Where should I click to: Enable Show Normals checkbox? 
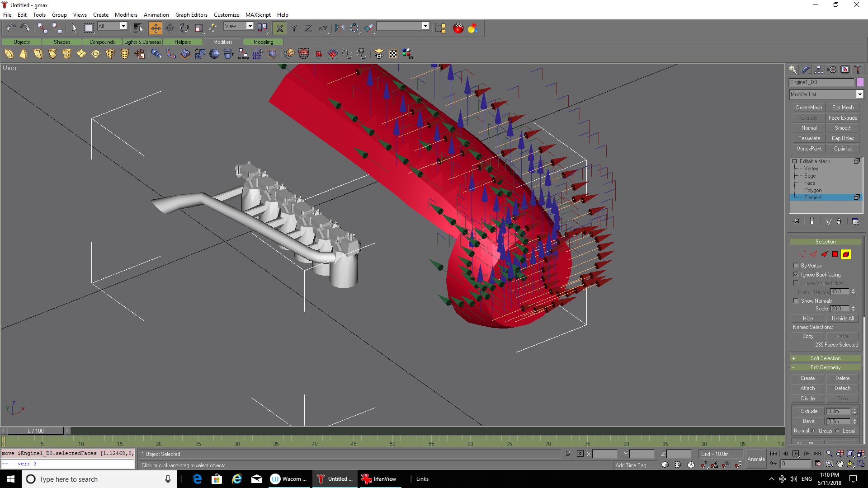tap(796, 301)
